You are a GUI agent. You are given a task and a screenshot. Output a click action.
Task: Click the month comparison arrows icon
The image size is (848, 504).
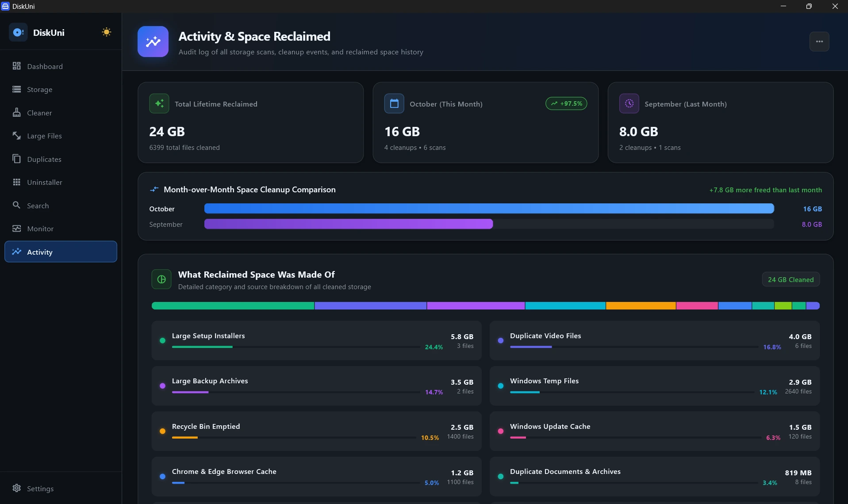point(154,189)
